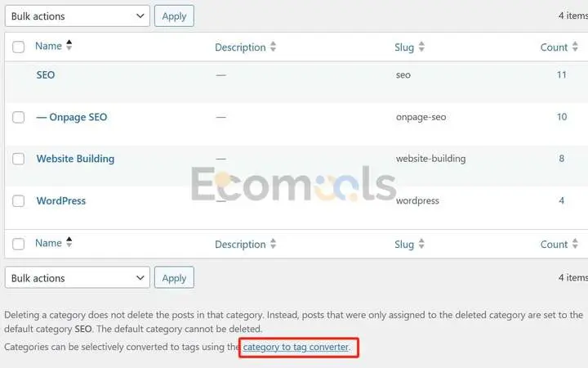The height and width of the screenshot is (368, 588).
Task: Check the Website Building row checkbox
Action: tap(18, 159)
